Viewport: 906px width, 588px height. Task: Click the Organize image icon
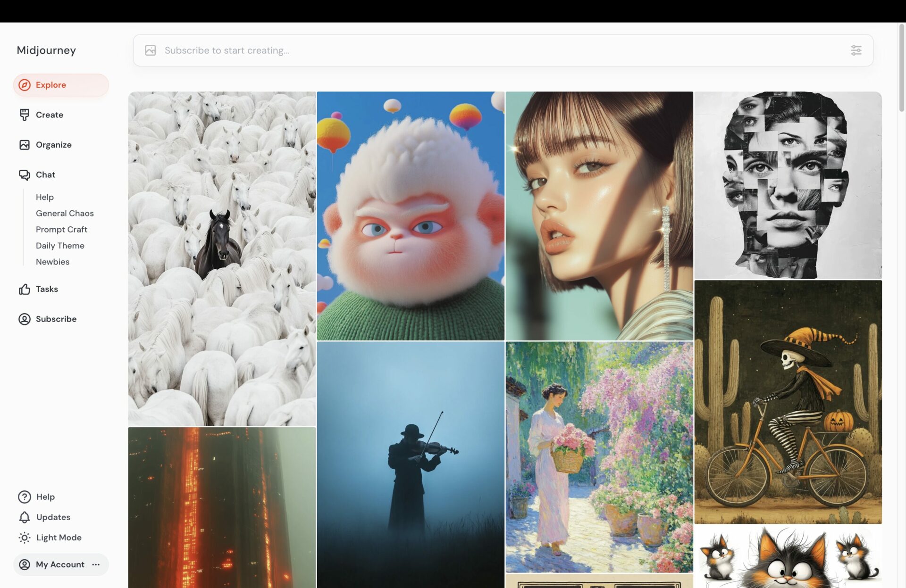[25, 145]
